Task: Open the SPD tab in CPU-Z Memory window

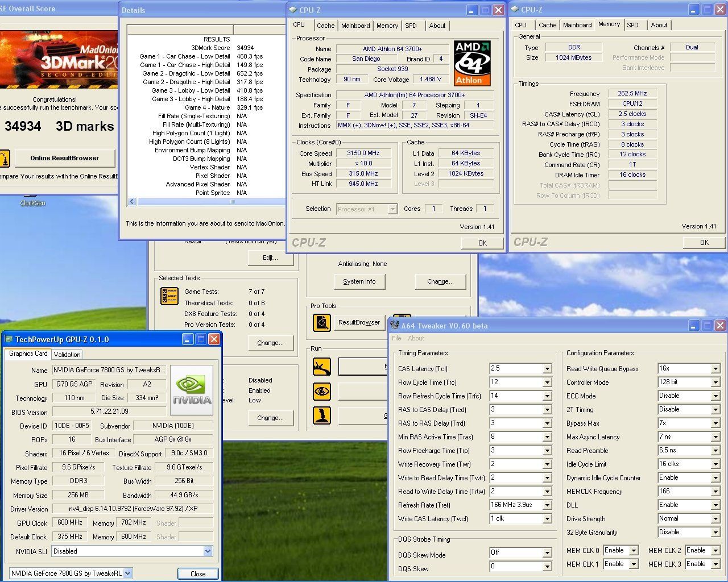Action: (x=632, y=25)
